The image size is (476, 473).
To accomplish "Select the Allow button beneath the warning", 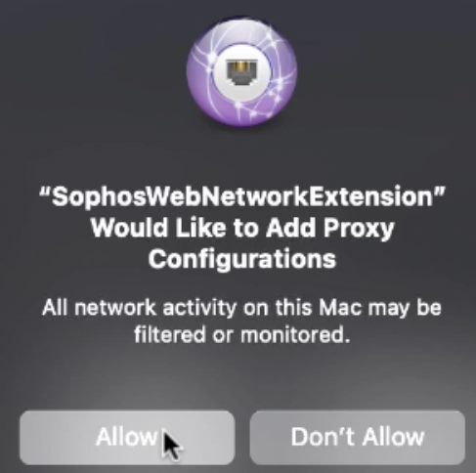I will point(127,438).
